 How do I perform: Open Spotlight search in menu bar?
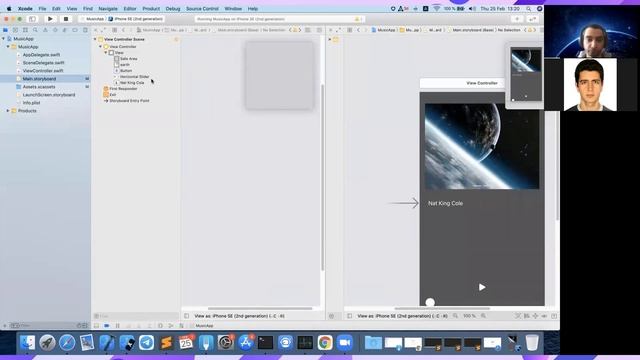[528, 8]
